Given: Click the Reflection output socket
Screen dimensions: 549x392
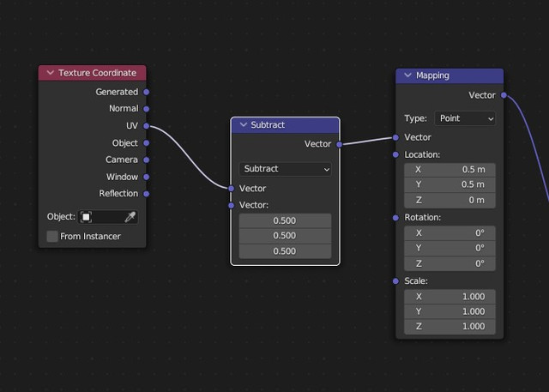Looking at the screenshot, I should (x=147, y=194).
